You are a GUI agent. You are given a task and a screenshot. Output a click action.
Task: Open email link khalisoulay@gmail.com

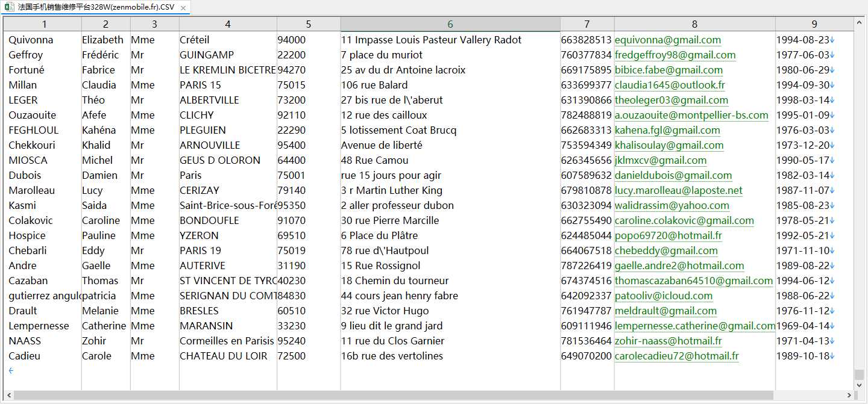point(669,145)
